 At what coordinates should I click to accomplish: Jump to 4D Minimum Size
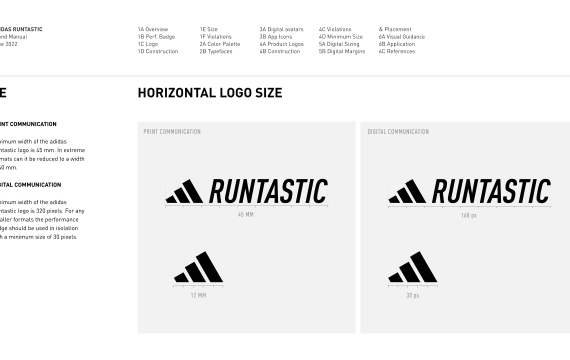341,37
